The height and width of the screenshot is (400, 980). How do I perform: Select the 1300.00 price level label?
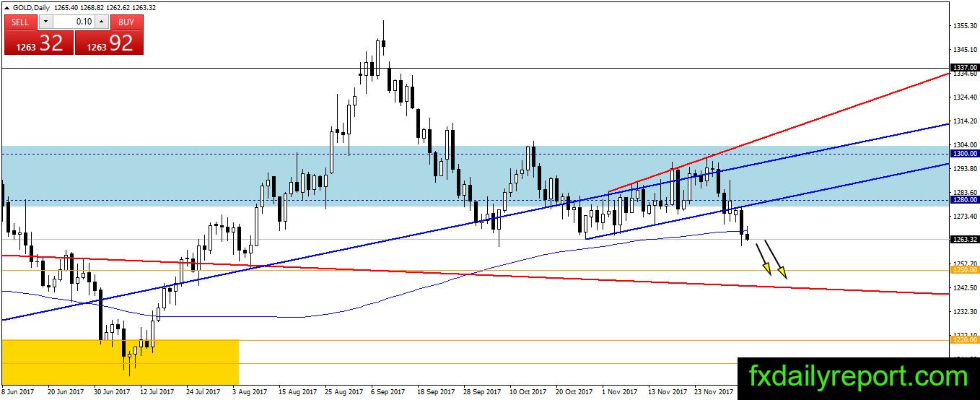(x=964, y=154)
